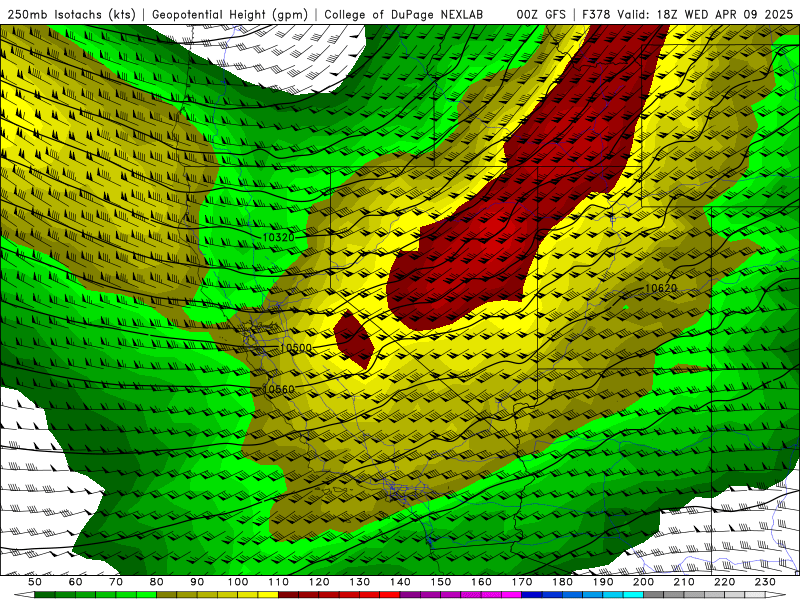
Task: Click the 230 kts colorbar tick label
Action: (x=765, y=582)
